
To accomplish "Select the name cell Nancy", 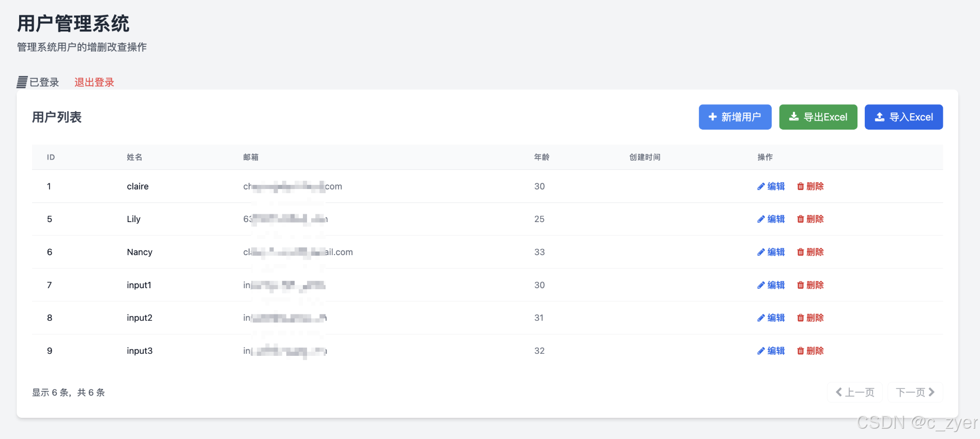I will [x=140, y=252].
